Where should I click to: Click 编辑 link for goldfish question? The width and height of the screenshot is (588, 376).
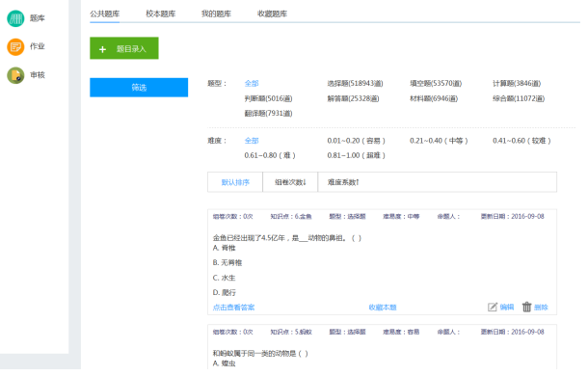507,308
